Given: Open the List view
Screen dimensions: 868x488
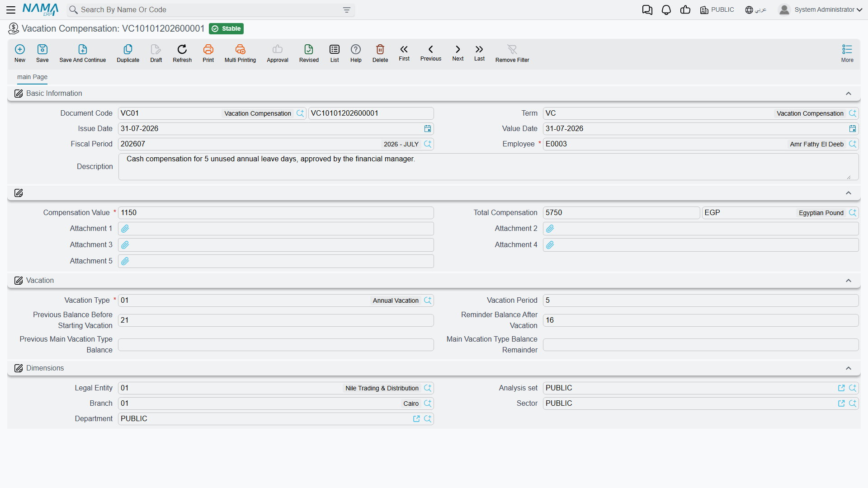Looking at the screenshot, I should tap(335, 53).
